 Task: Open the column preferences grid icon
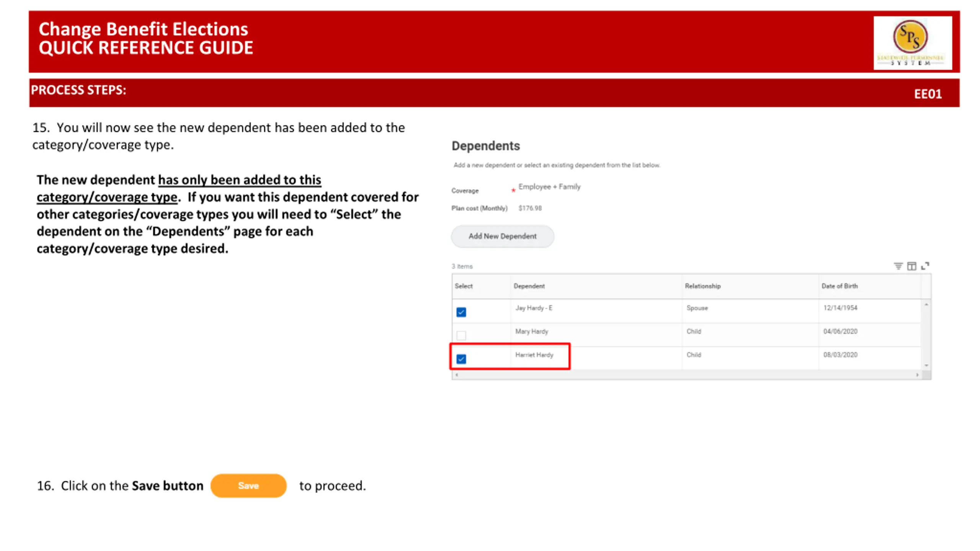pos(911,266)
